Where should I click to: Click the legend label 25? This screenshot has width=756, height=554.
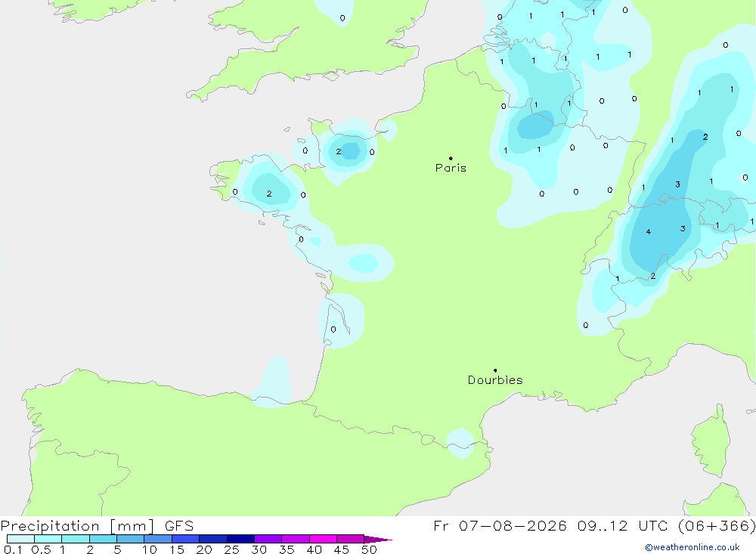click(x=231, y=549)
